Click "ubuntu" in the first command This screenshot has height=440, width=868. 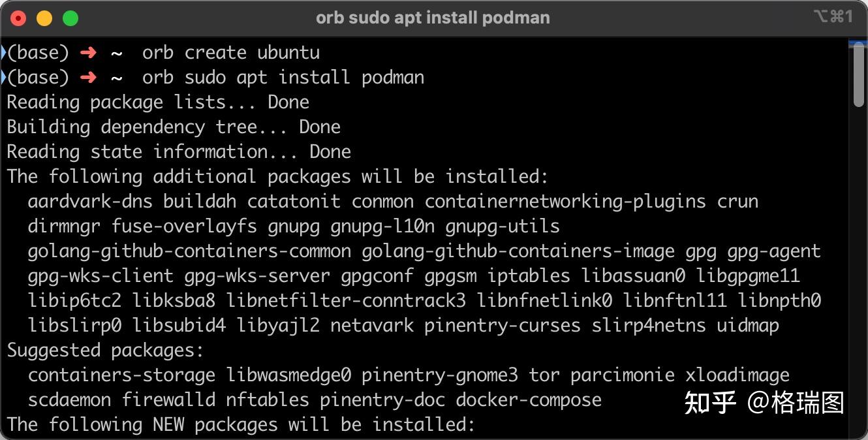click(288, 52)
